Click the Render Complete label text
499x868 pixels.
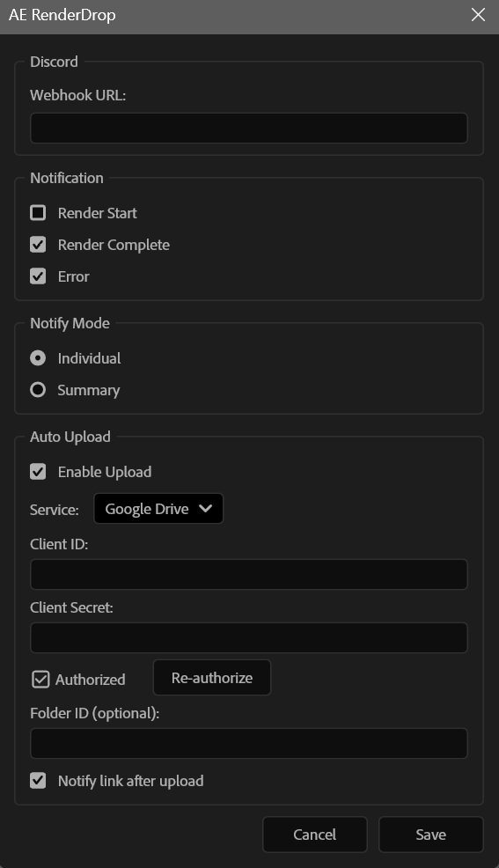click(114, 245)
